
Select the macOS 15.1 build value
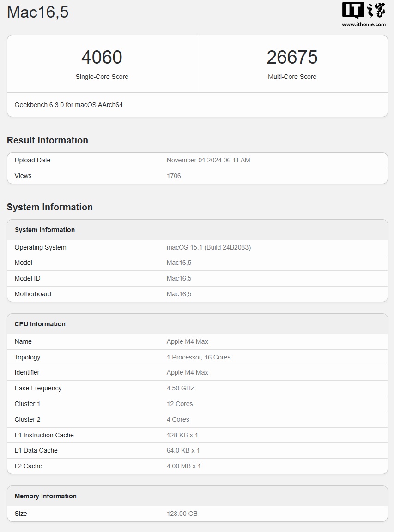[x=209, y=247]
